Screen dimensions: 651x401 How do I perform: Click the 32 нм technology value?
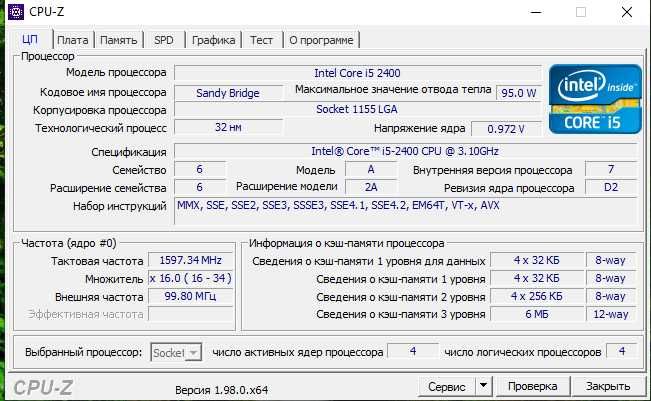coord(228,127)
